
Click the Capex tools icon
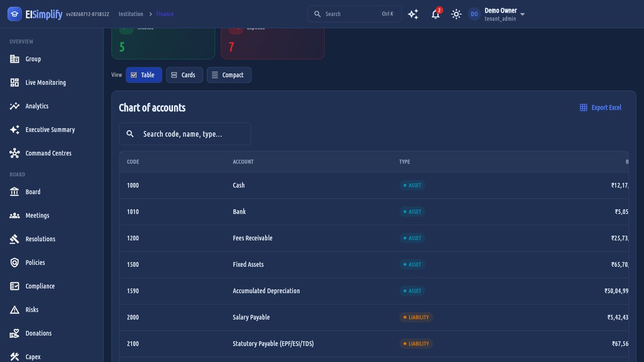tap(15, 357)
